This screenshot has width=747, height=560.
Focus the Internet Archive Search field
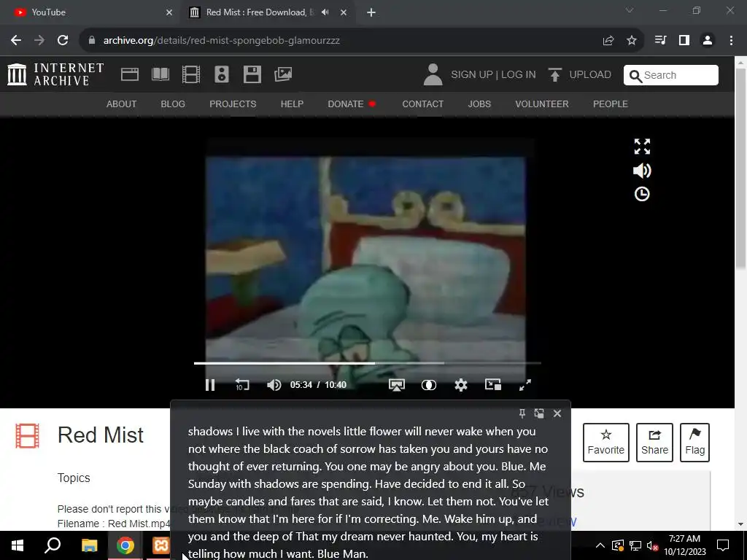pos(671,75)
